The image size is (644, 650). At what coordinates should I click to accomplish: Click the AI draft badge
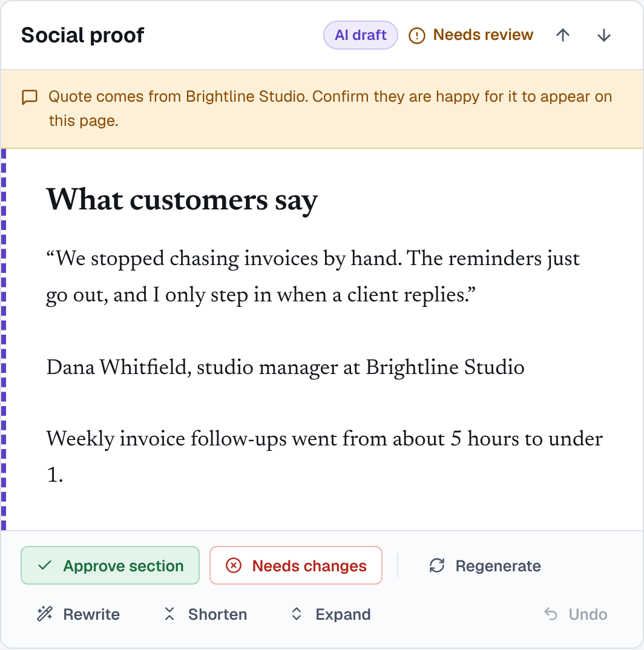coord(360,35)
